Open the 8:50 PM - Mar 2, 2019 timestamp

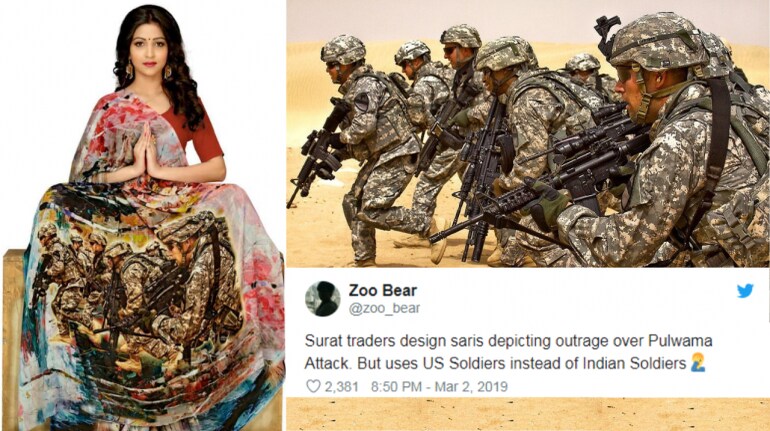[439, 387]
